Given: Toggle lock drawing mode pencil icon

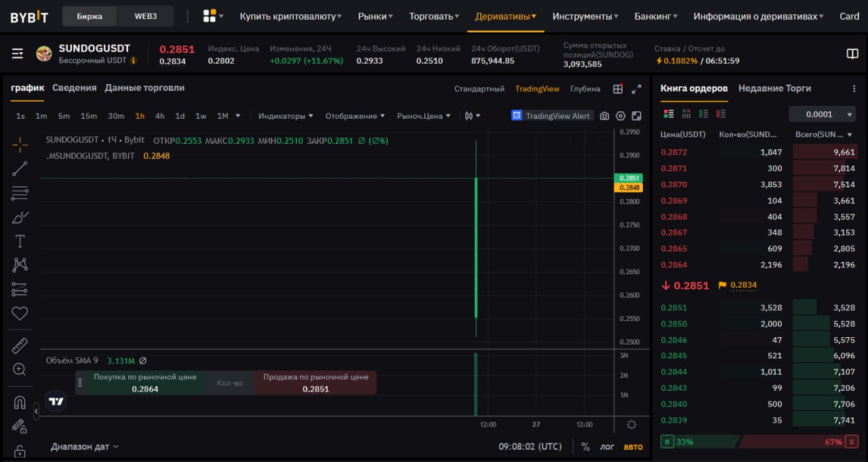Looking at the screenshot, I should click(20, 426).
